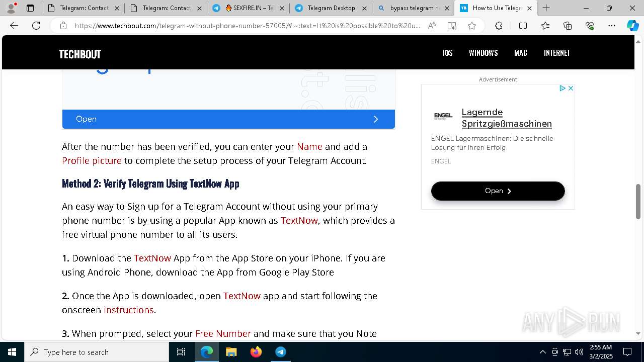Screen dimensions: 644x362
Task: Click the address bar URL field
Action: point(247,26)
